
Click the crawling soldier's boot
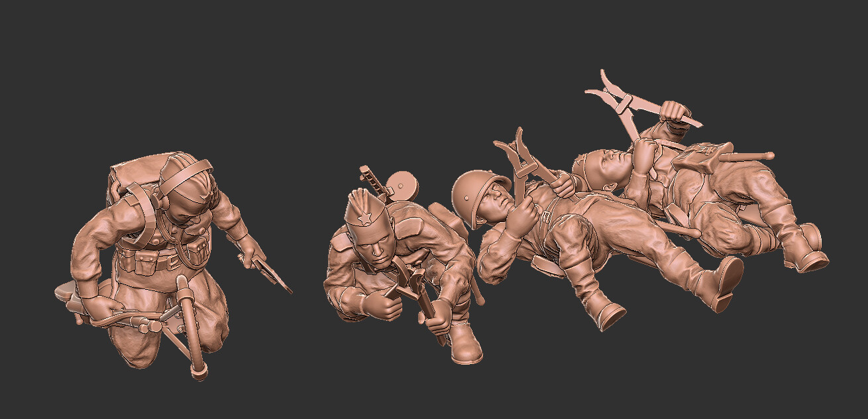pos(466,343)
